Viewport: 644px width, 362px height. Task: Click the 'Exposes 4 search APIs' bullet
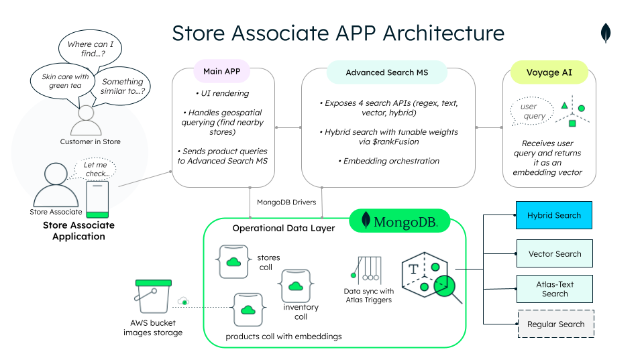point(388,107)
